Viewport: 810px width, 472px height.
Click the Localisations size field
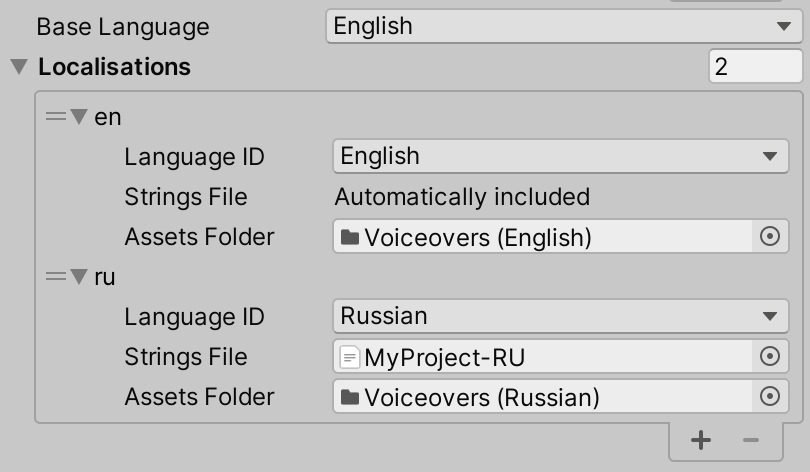(x=753, y=67)
